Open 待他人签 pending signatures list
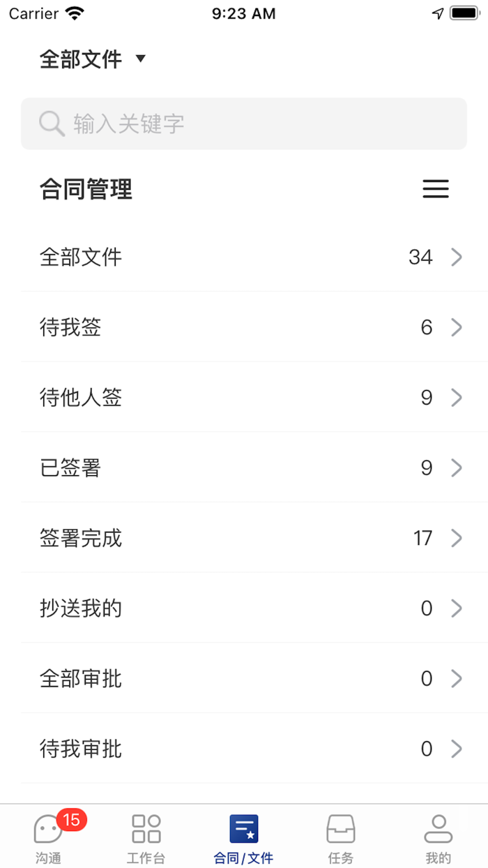 [244, 398]
